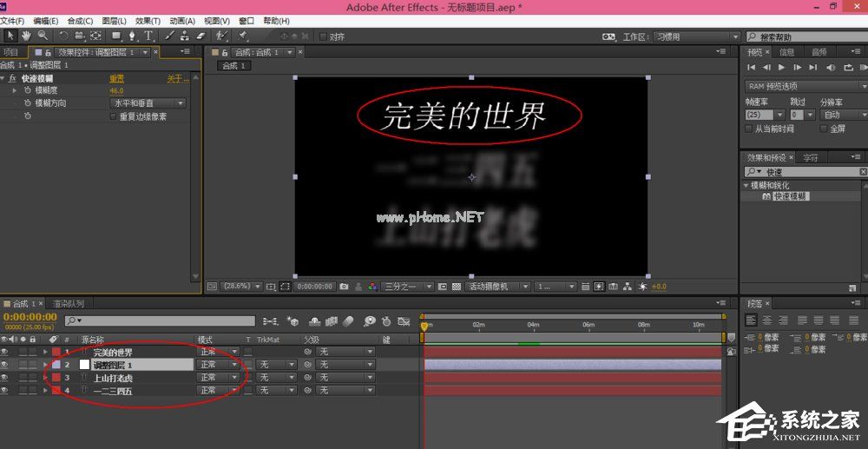
Task: Click the 重置 reset link
Action: 117,79
